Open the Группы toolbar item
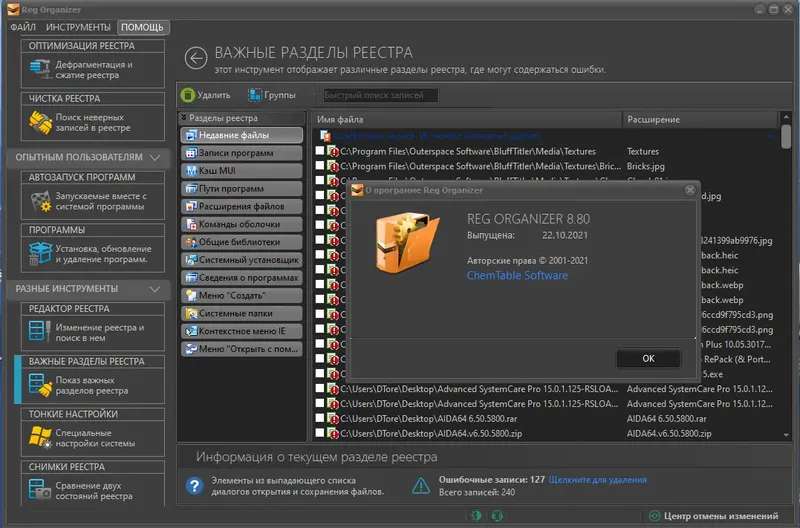 click(271, 95)
